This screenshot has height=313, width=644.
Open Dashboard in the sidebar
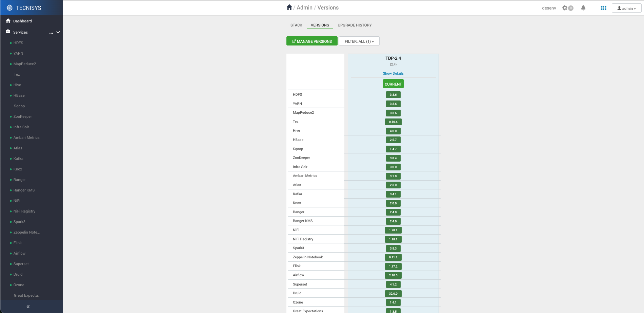pos(22,21)
